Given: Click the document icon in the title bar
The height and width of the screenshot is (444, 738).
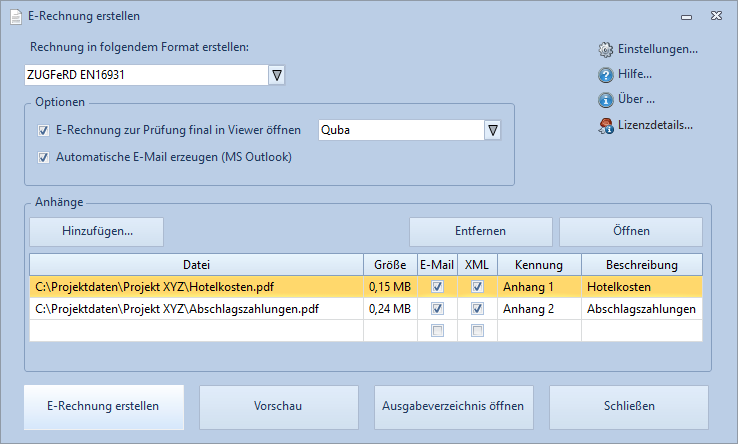Looking at the screenshot, I should click(16, 17).
